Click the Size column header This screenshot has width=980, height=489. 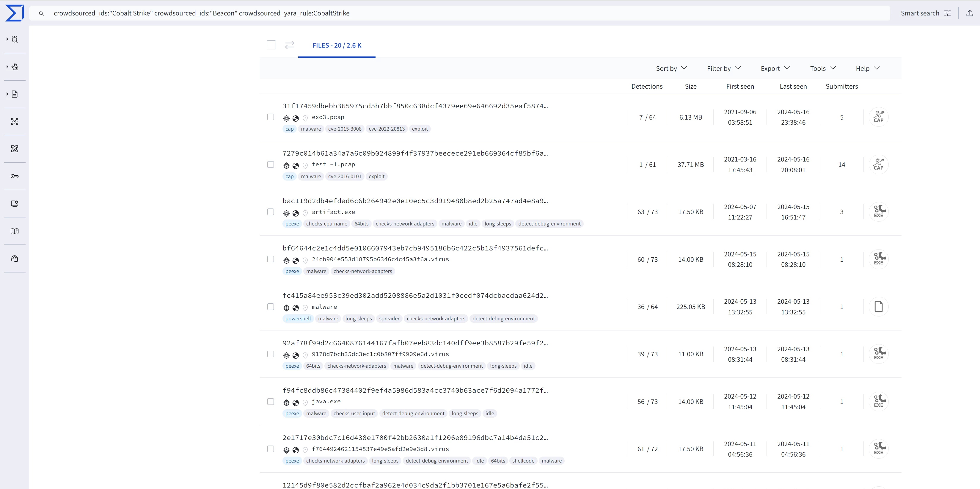tap(690, 86)
